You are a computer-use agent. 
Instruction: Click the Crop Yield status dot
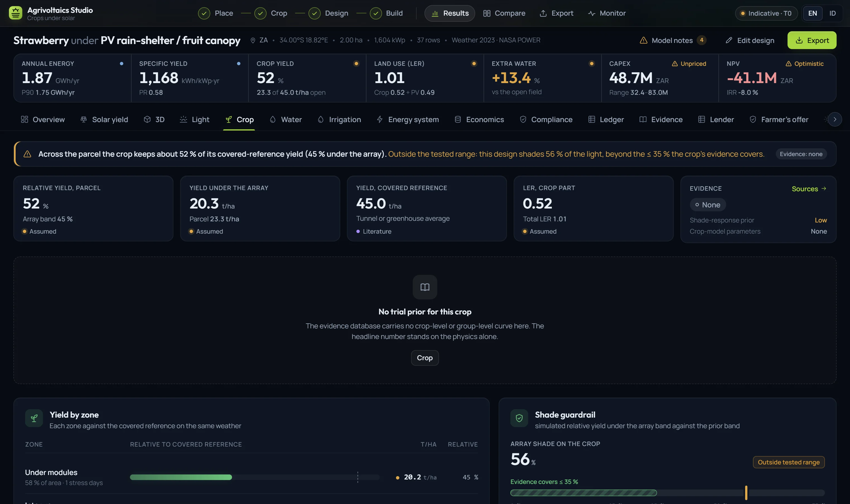click(356, 64)
